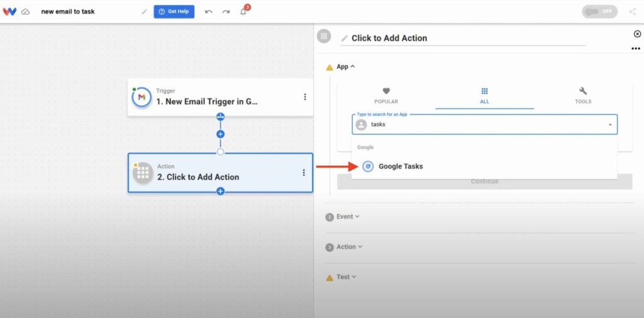Close the action panel
This screenshot has height=318, width=644.
tap(637, 34)
